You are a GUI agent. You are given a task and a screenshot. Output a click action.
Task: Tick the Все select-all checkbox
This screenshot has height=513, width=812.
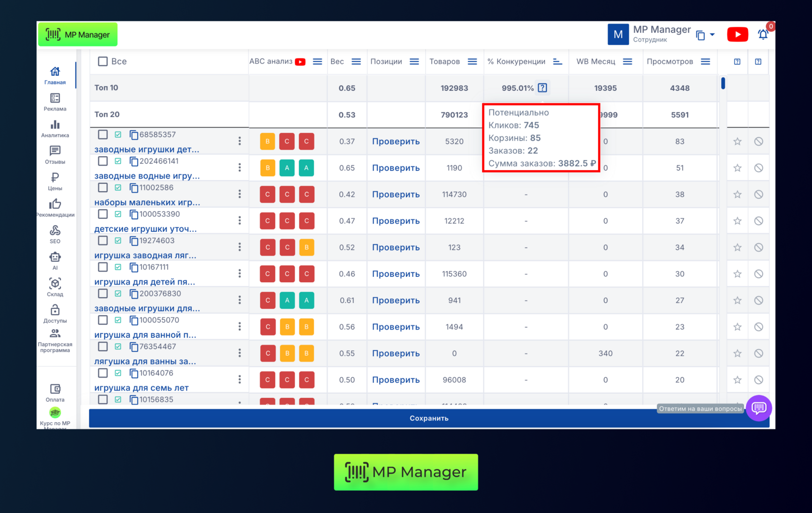[x=103, y=61]
